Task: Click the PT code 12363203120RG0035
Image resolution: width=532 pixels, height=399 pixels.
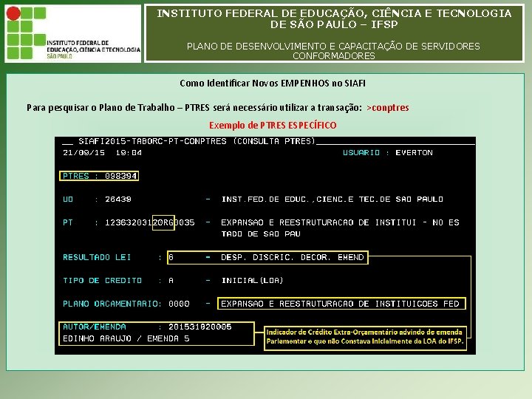Action: pyautogui.click(x=149, y=222)
